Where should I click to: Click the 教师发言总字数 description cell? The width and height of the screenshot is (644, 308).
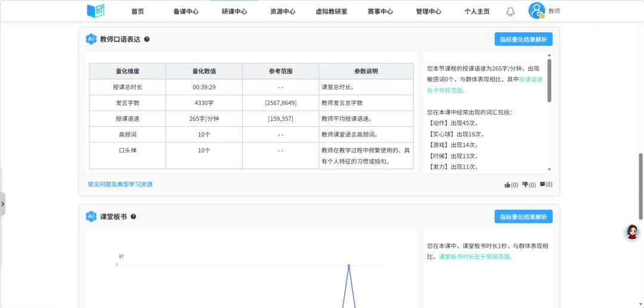click(x=366, y=103)
